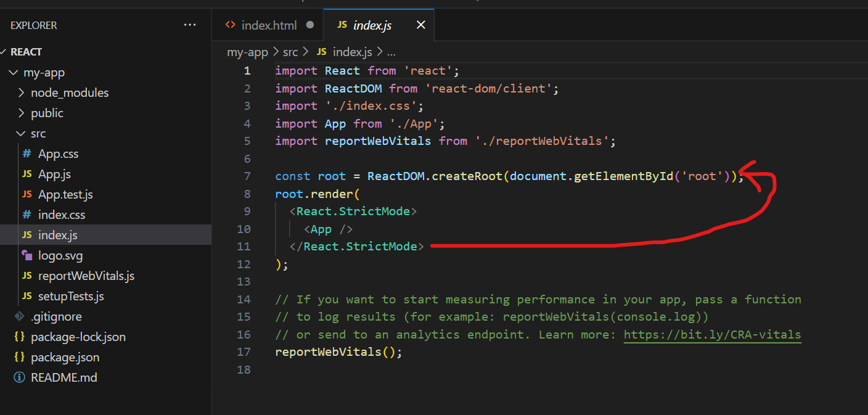Open the bit.ly/CRA-vitals link in comment

(712, 335)
